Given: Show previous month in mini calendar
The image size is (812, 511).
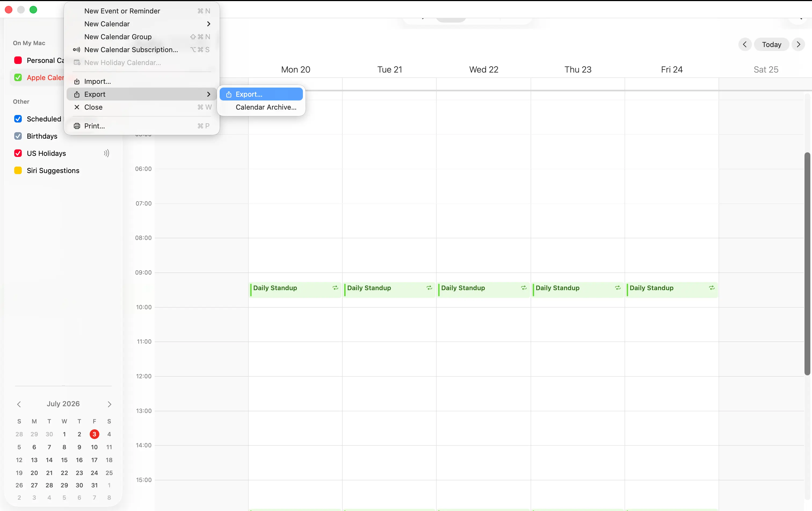Looking at the screenshot, I should coord(19,404).
